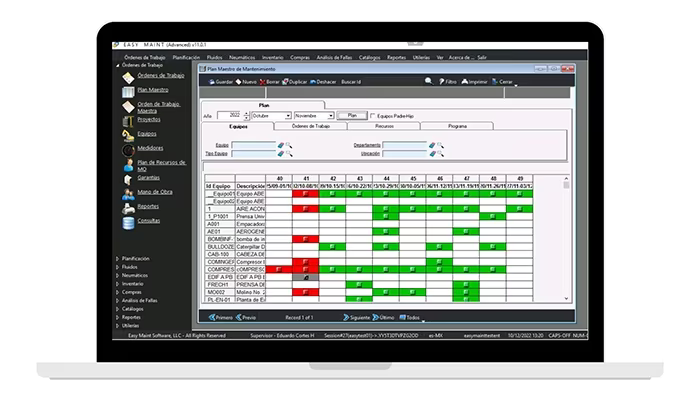Open the Planificación menu in menu bar
The width and height of the screenshot is (700, 400).
pos(186,58)
